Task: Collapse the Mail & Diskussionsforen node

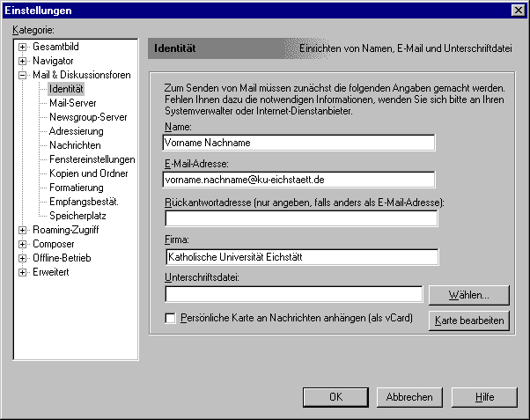Action: [23, 75]
